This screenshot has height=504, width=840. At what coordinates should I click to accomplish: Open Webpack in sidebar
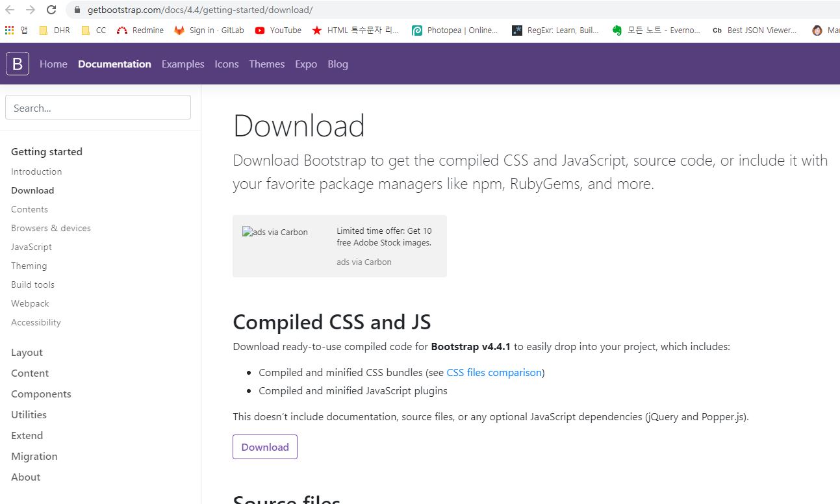30,303
